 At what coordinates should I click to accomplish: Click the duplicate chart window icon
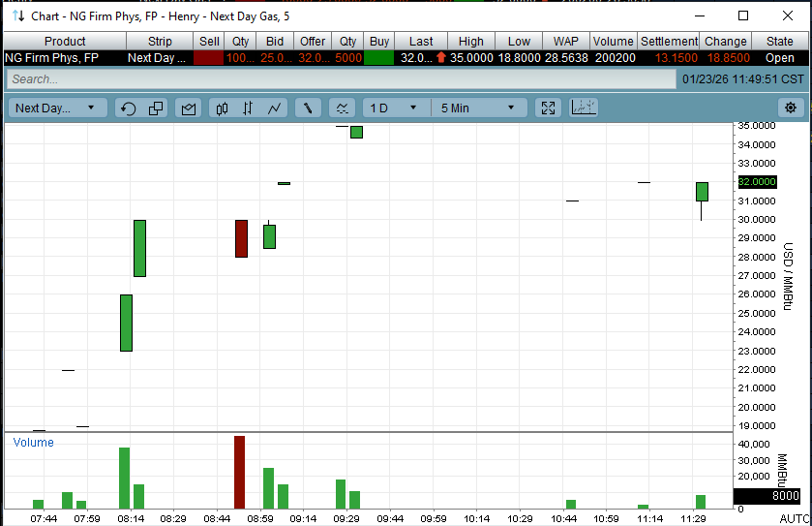[156, 108]
